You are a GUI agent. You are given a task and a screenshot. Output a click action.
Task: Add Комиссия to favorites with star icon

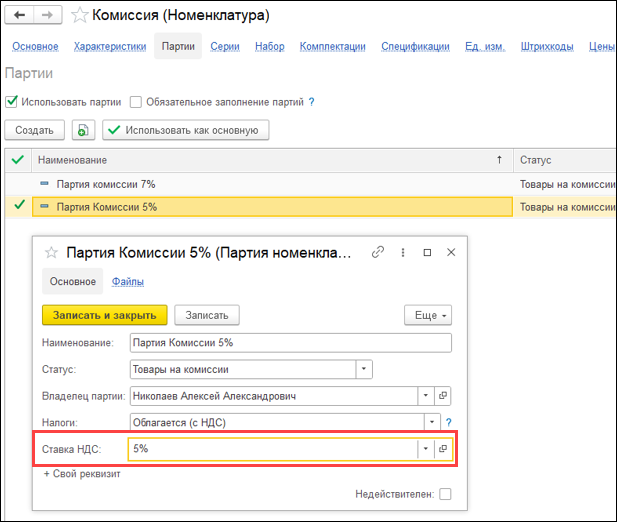pyautogui.click(x=79, y=16)
